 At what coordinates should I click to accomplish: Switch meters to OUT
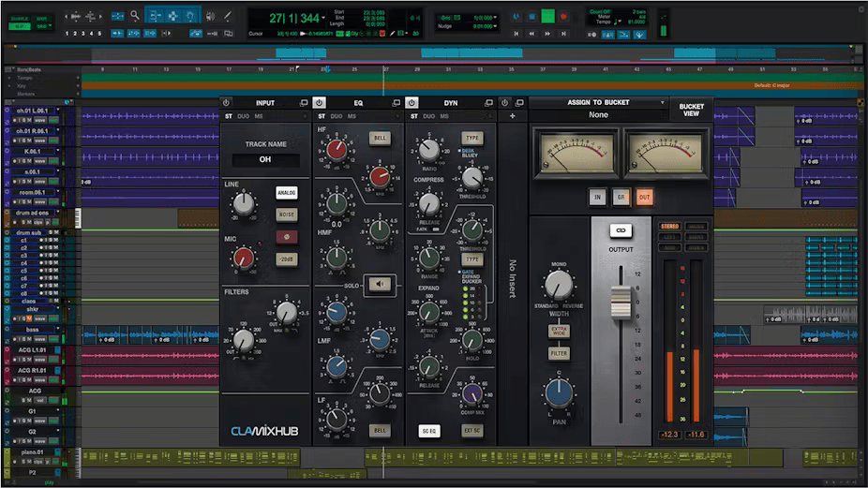tap(644, 197)
